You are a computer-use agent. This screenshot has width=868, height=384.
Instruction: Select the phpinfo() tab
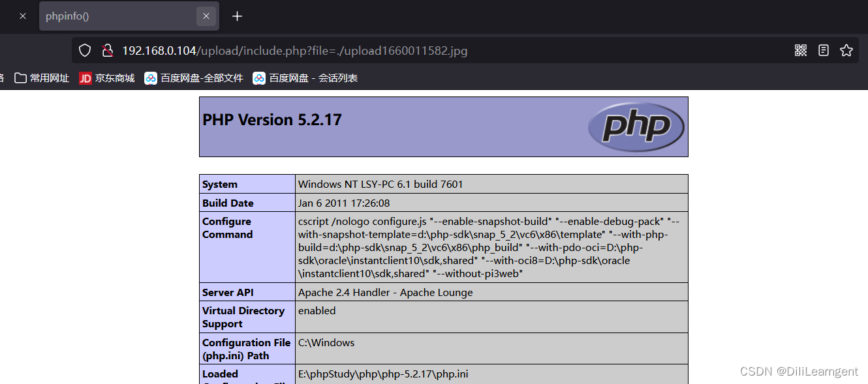(x=129, y=16)
